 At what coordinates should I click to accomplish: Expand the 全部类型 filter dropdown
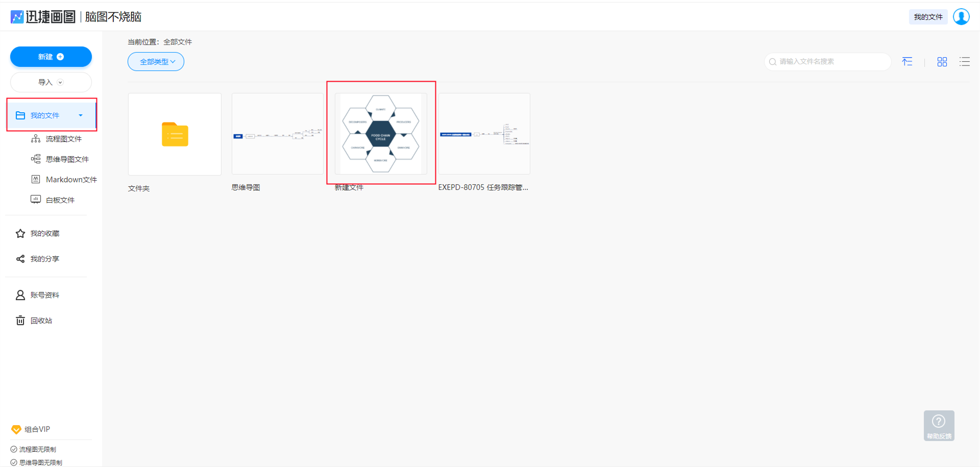coord(156,62)
